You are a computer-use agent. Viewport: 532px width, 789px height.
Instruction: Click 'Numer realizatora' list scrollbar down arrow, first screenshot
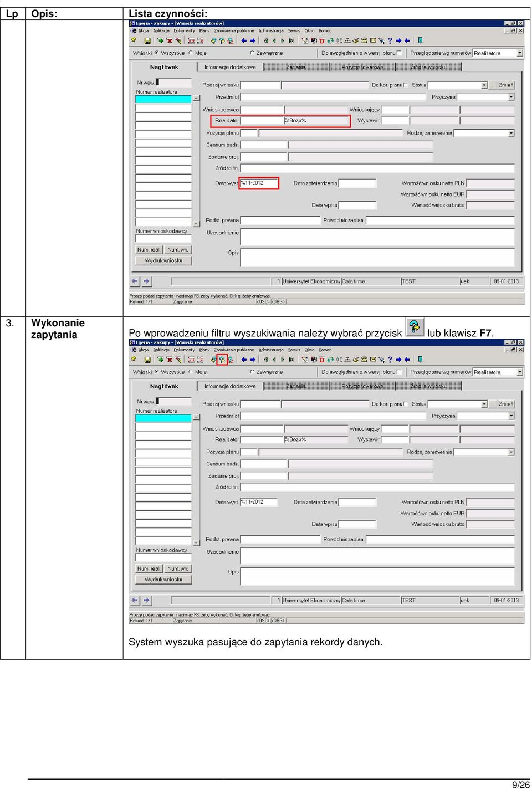tap(196, 224)
